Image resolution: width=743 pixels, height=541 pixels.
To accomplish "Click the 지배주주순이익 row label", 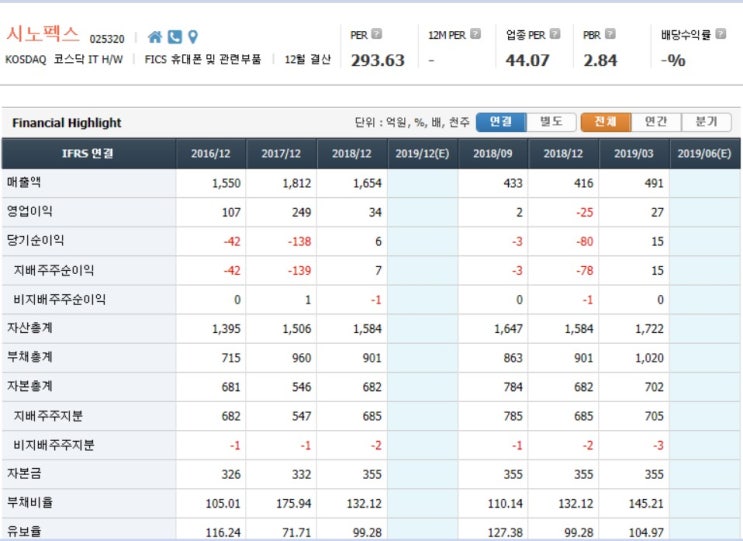I will (54, 270).
